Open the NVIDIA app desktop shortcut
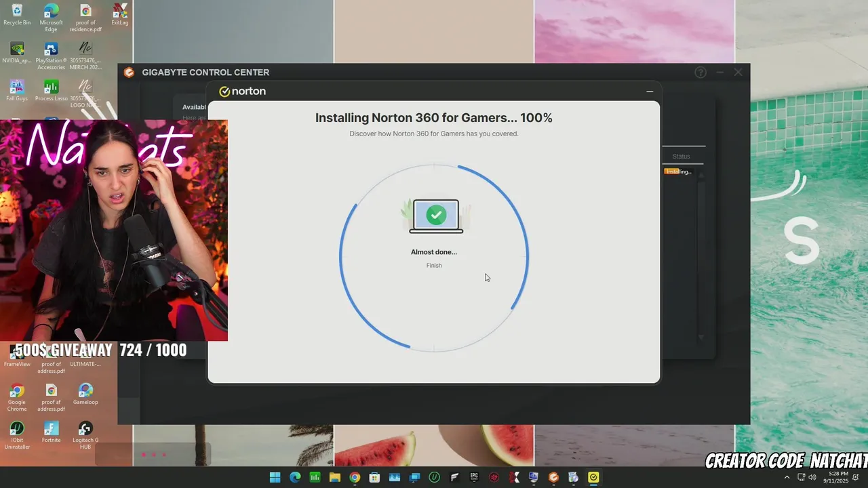 17,53
